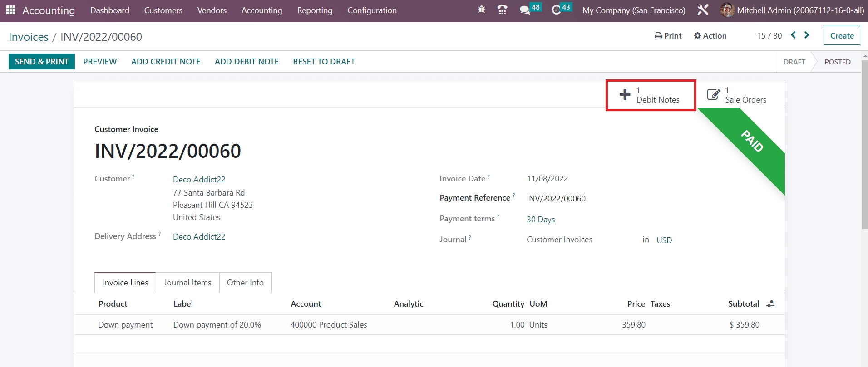Open the Deco Addict22 customer link
This screenshot has width=868, height=367.
point(199,180)
